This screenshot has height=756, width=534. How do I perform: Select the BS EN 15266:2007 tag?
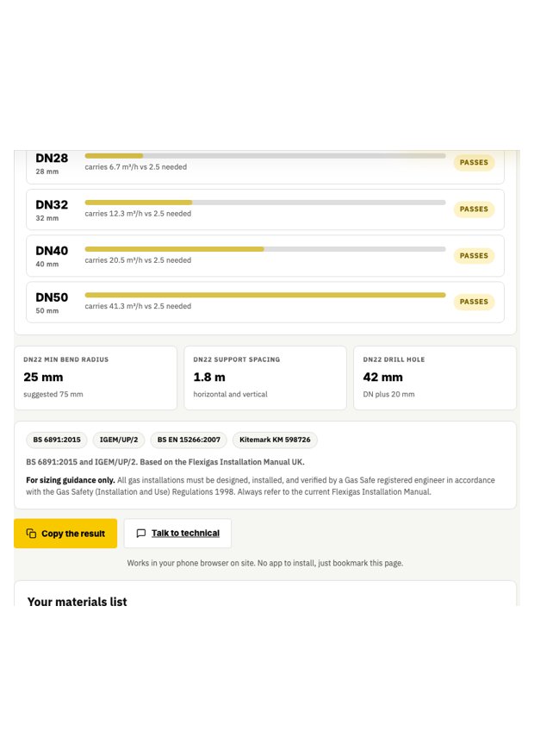pyautogui.click(x=189, y=440)
